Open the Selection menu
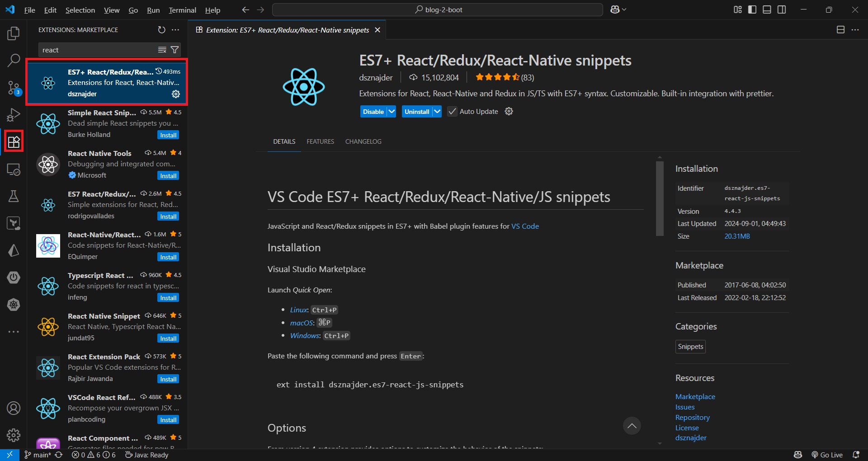868x461 pixels. pyautogui.click(x=80, y=10)
